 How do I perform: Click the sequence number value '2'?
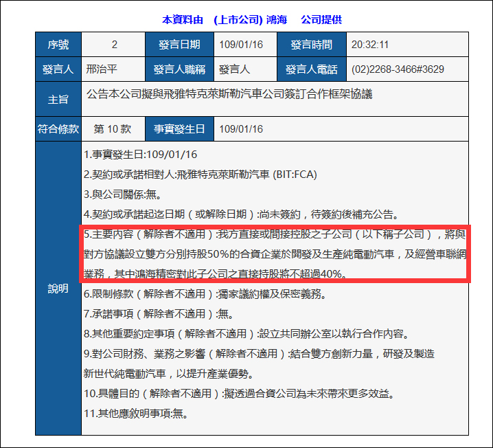tap(115, 45)
